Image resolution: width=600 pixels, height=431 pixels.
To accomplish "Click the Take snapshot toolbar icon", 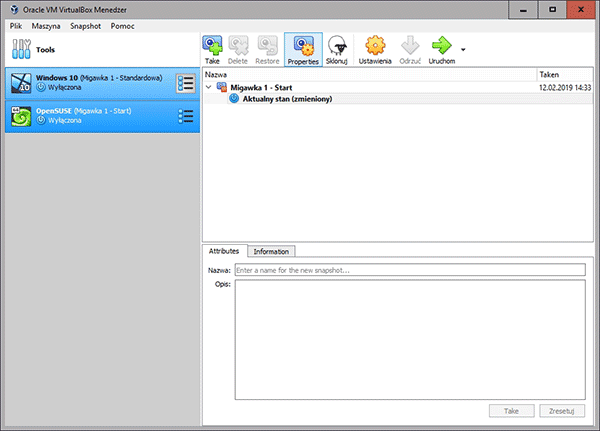I will pos(212,46).
